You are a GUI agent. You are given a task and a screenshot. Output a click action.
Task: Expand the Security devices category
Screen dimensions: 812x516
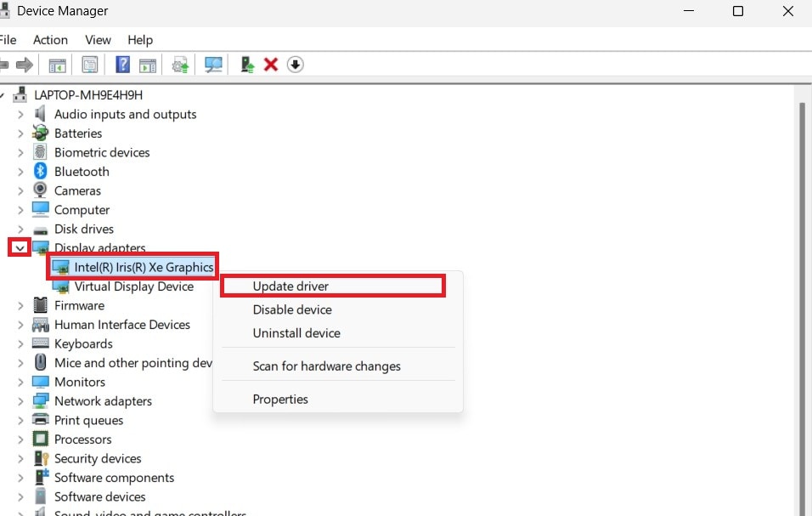pos(20,458)
